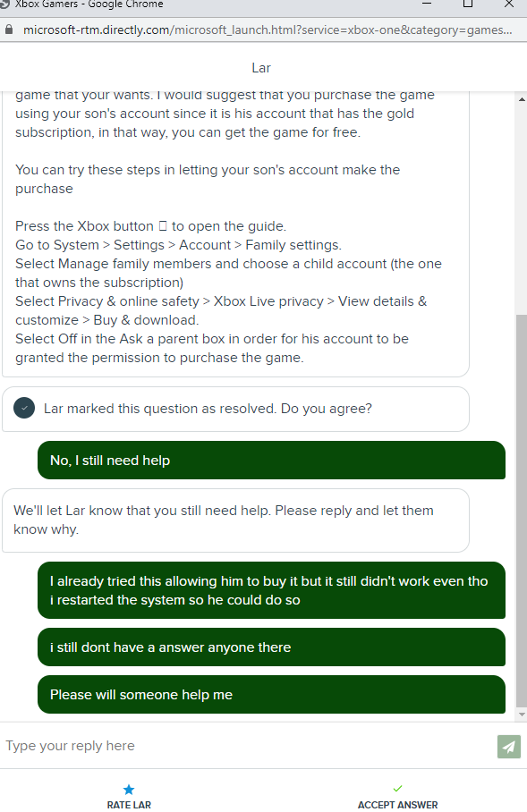Select the ACCEPT ANSWER button label
Viewport: 527px width, 812px height.
click(397, 805)
